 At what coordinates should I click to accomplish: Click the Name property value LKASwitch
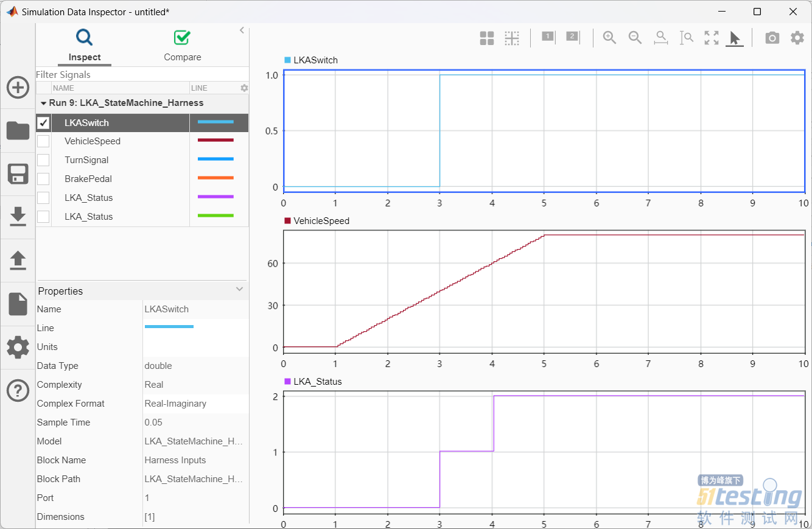(167, 309)
